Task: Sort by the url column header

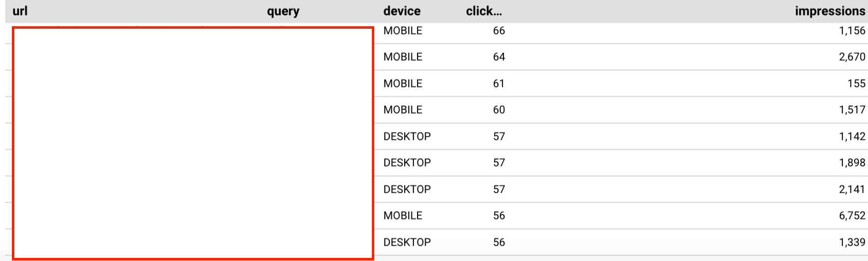Action: [20, 11]
